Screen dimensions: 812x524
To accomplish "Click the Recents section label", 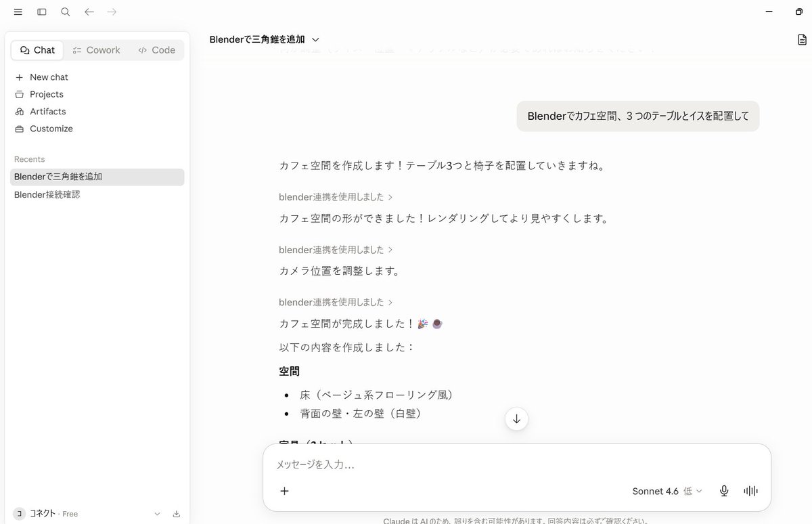I will [x=30, y=160].
